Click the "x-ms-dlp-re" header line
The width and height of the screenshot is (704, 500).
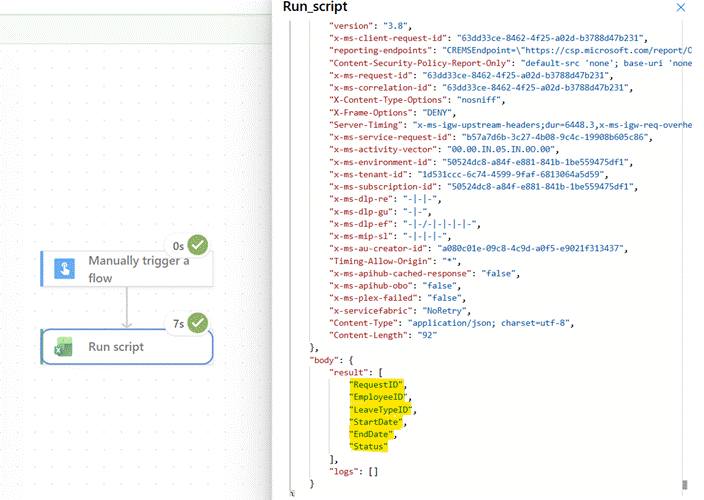coord(385,199)
